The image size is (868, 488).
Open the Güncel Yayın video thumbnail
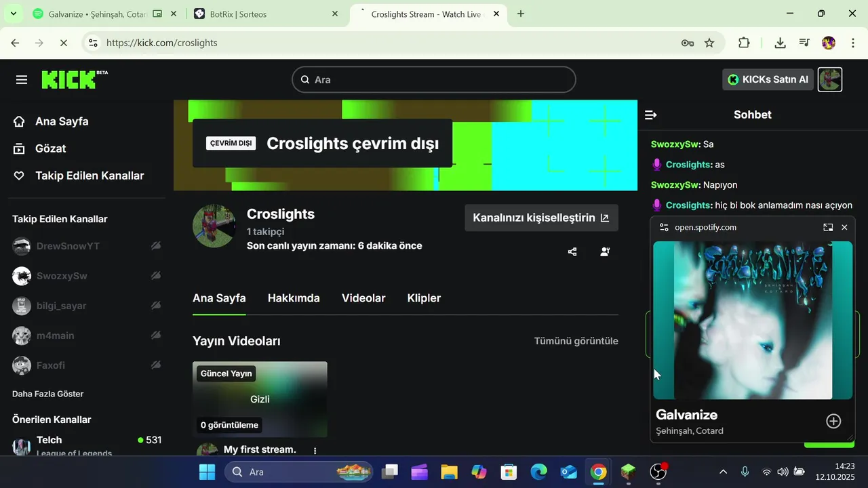tap(260, 399)
